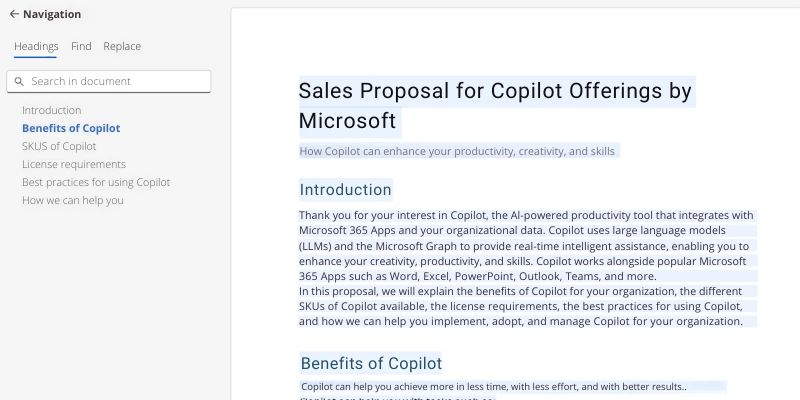
Task: Click the subtitle about enhancing productivity
Action: 457,151
